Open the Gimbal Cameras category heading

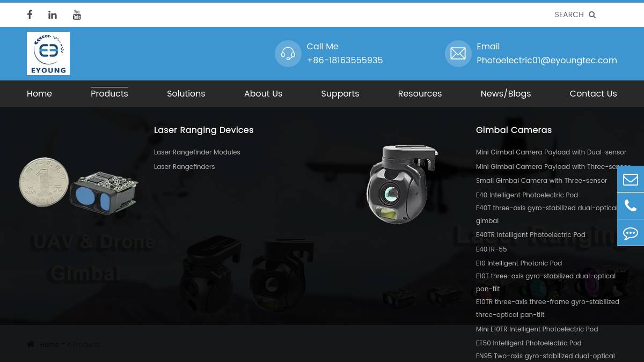point(514,130)
